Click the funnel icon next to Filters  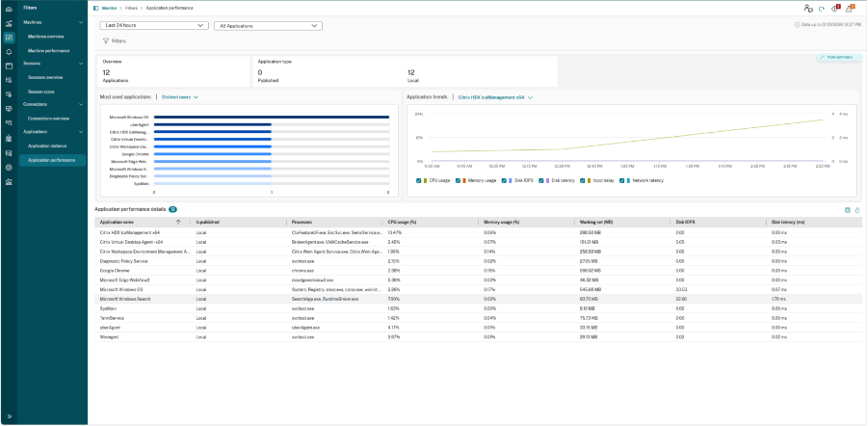point(106,41)
